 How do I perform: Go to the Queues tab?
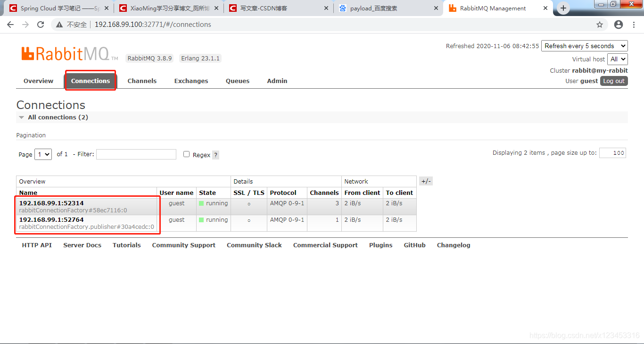[x=238, y=81]
